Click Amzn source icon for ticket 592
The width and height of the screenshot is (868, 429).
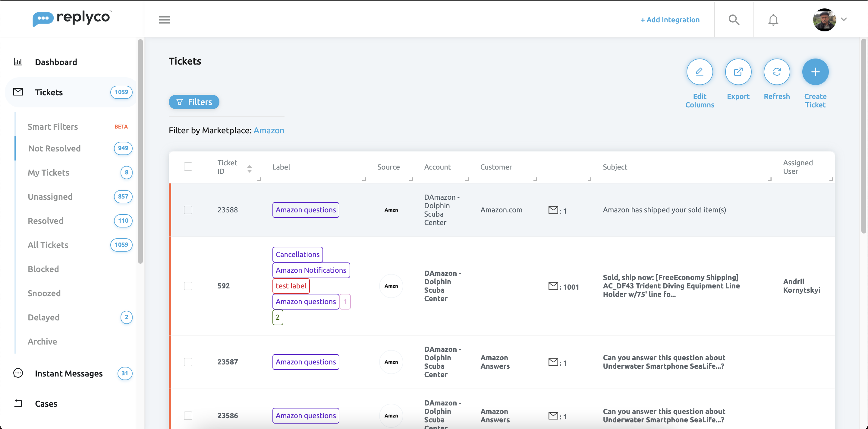(391, 286)
